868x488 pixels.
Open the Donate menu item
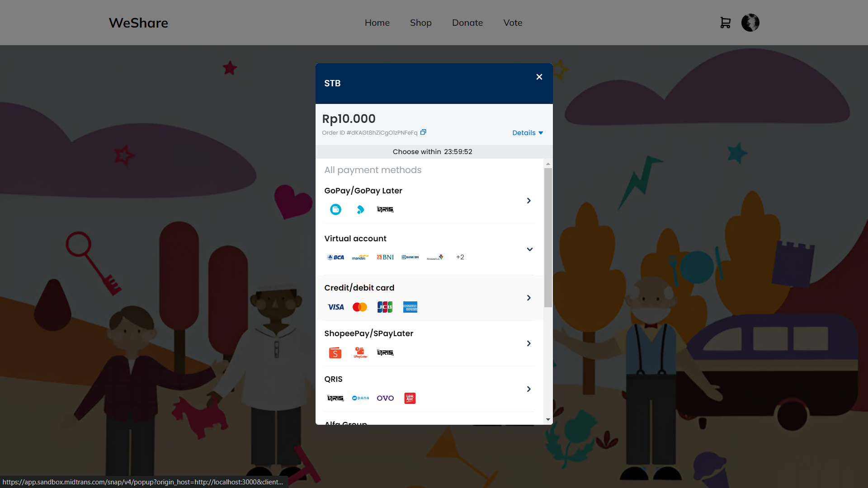(467, 23)
